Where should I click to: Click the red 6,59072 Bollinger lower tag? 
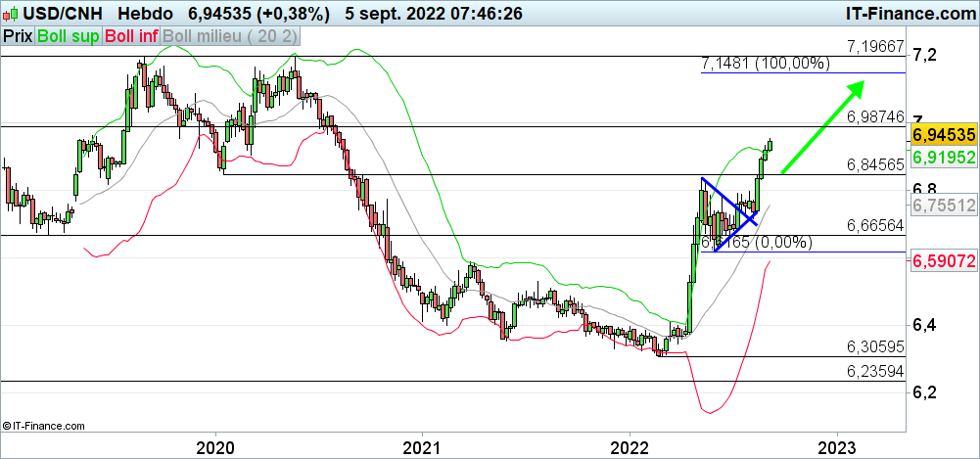click(x=944, y=261)
